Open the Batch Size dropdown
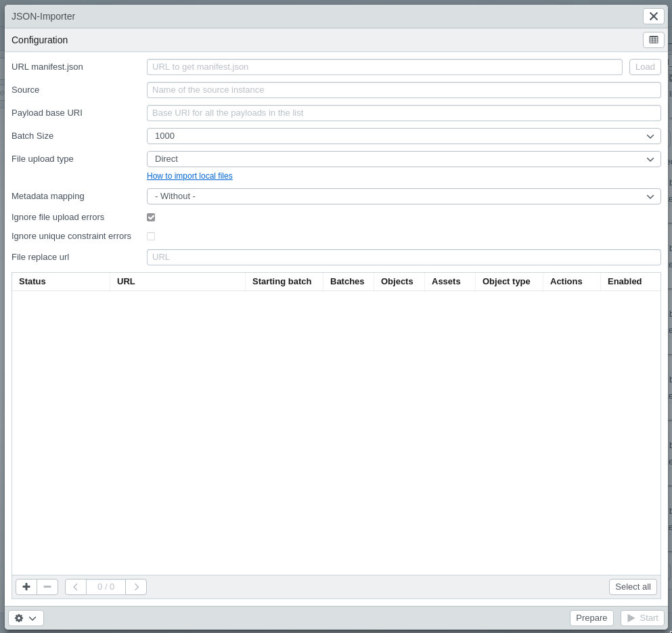The width and height of the screenshot is (672, 633). point(404,136)
